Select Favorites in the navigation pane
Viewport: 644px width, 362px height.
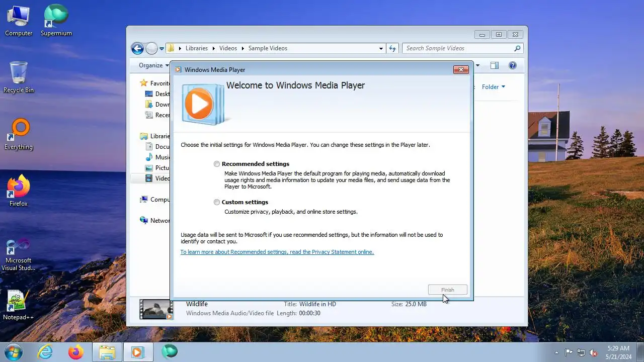155,83
